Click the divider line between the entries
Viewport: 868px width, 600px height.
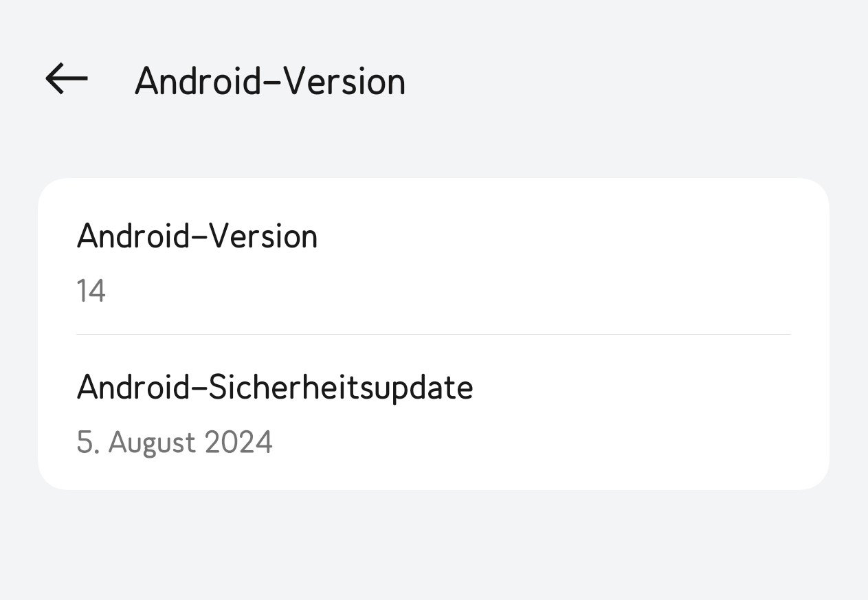433,335
